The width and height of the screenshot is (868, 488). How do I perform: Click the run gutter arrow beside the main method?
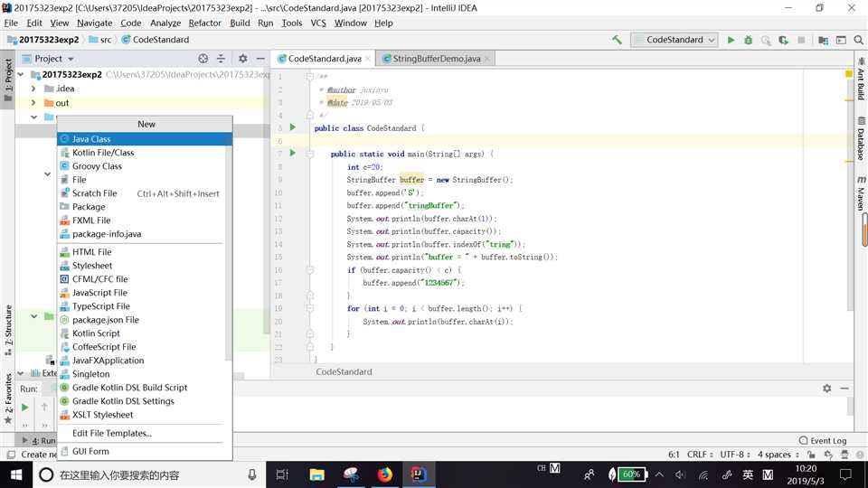point(293,153)
